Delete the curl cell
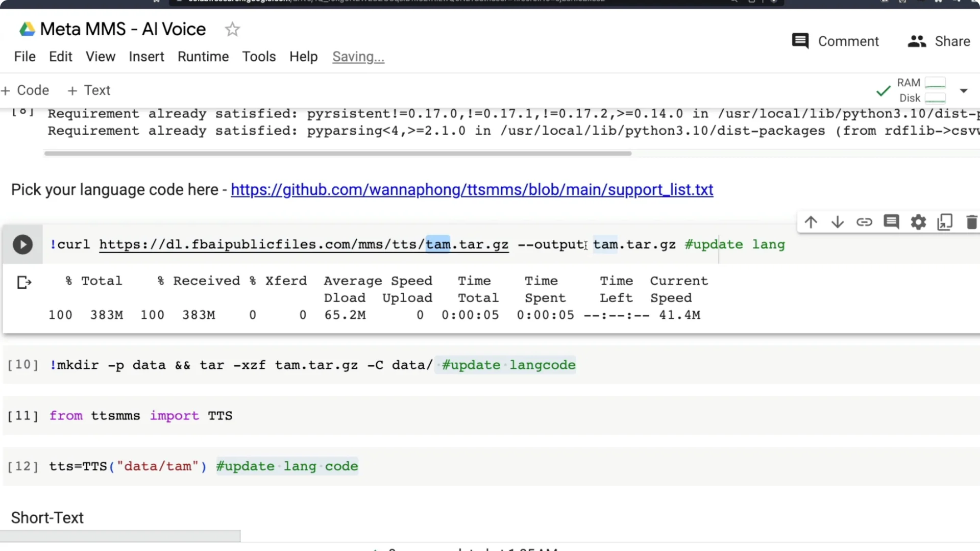This screenshot has height=551, width=980. coord(971,222)
